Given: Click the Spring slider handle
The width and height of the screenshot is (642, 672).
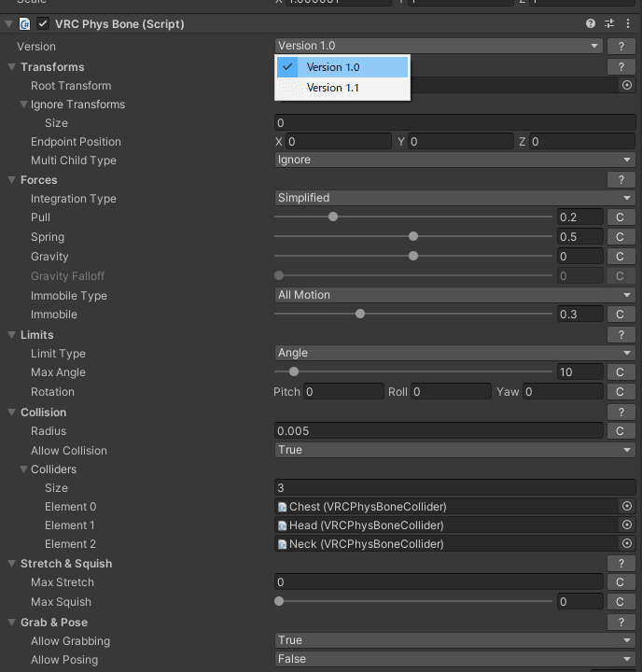Looking at the screenshot, I should click(413, 237).
